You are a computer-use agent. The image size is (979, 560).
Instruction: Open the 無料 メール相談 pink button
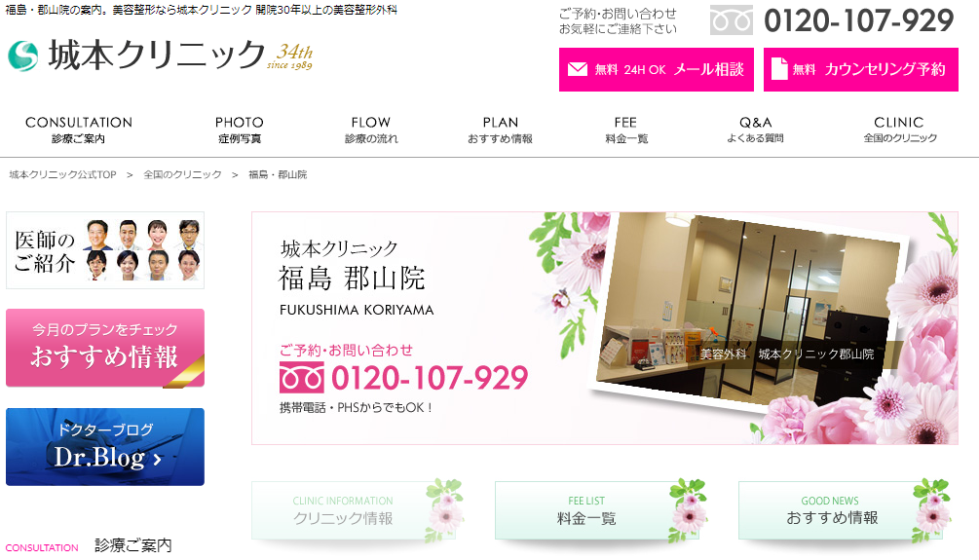point(657,69)
